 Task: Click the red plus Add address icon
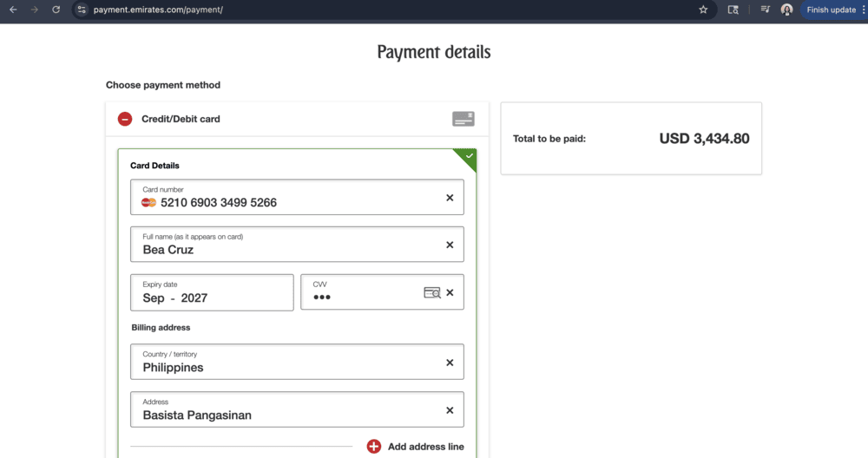tap(373, 447)
